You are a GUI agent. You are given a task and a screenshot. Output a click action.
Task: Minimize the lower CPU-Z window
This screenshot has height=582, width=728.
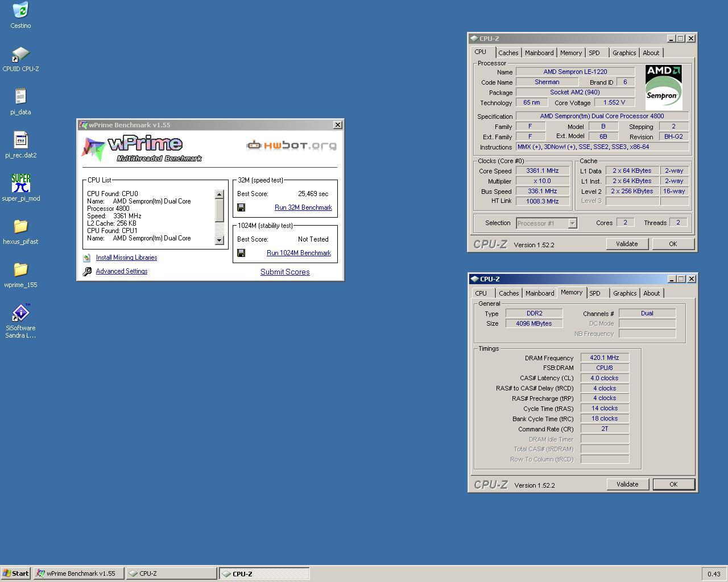pyautogui.click(x=671, y=279)
